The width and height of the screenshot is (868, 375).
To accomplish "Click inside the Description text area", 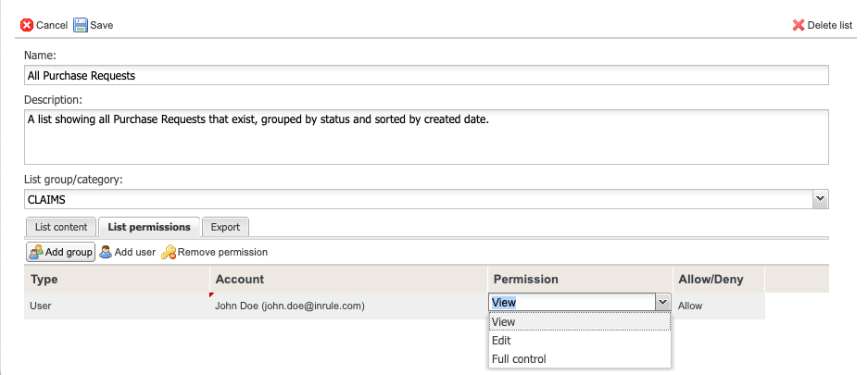I will pyautogui.click(x=426, y=137).
